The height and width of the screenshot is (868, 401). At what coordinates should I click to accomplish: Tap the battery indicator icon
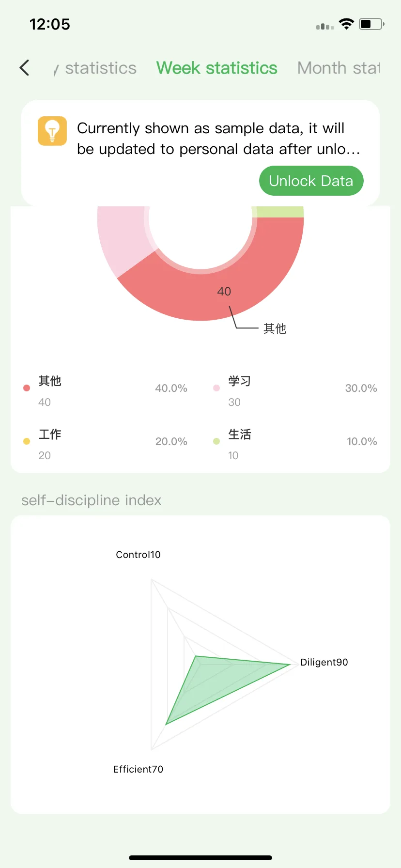pos(371,24)
